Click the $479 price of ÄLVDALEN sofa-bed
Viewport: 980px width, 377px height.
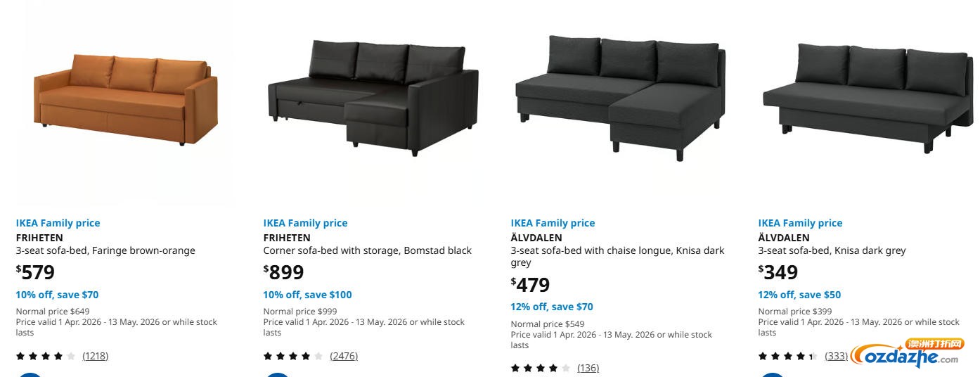tap(531, 285)
